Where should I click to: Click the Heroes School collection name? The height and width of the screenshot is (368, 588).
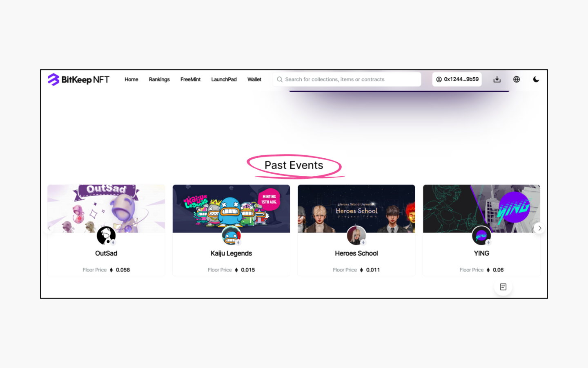coord(356,254)
